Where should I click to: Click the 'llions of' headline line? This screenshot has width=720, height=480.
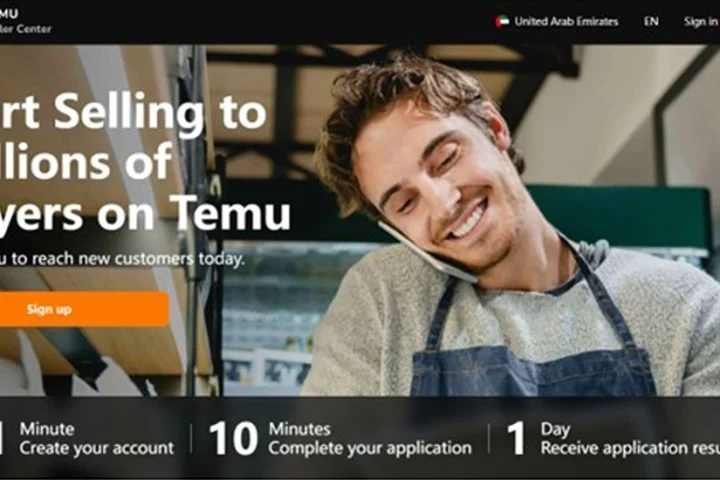pyautogui.click(x=85, y=161)
